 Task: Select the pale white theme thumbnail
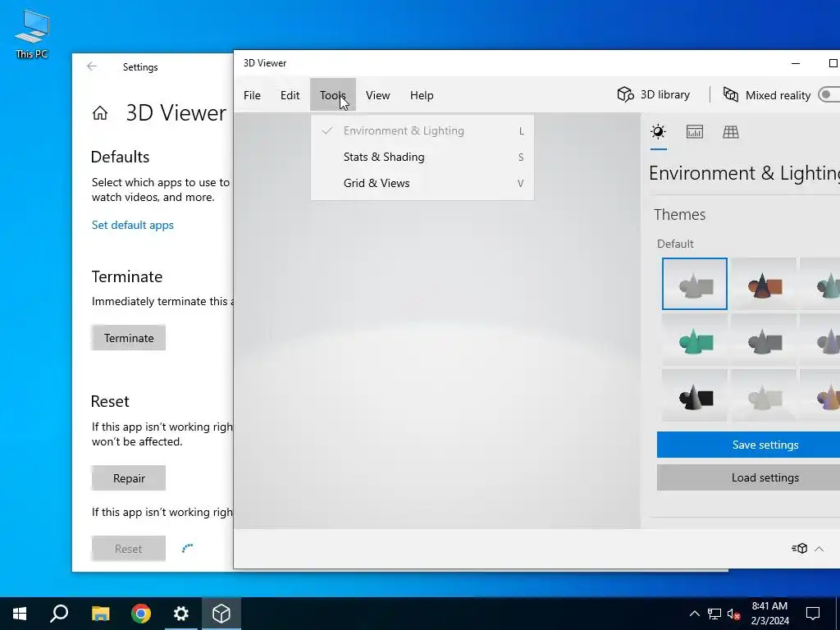click(x=764, y=395)
